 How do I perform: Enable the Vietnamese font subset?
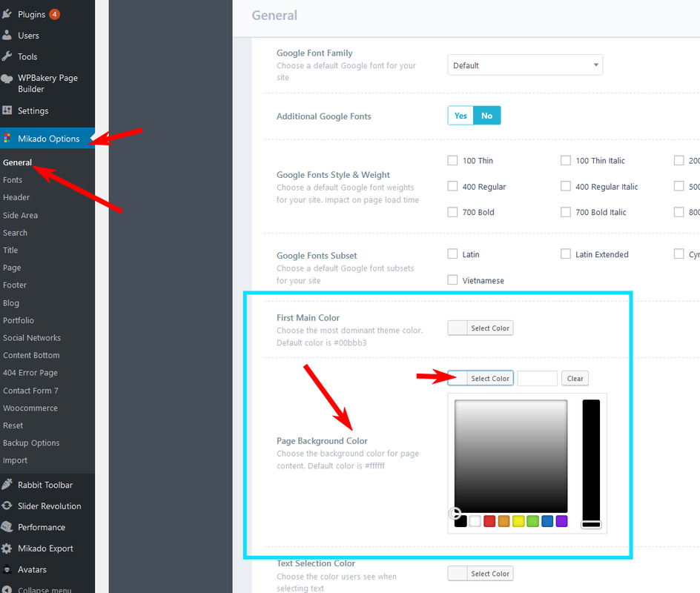point(452,279)
